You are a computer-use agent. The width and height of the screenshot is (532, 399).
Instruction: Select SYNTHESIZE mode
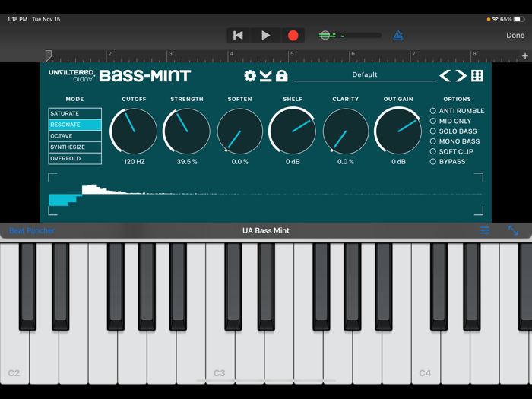[75, 147]
